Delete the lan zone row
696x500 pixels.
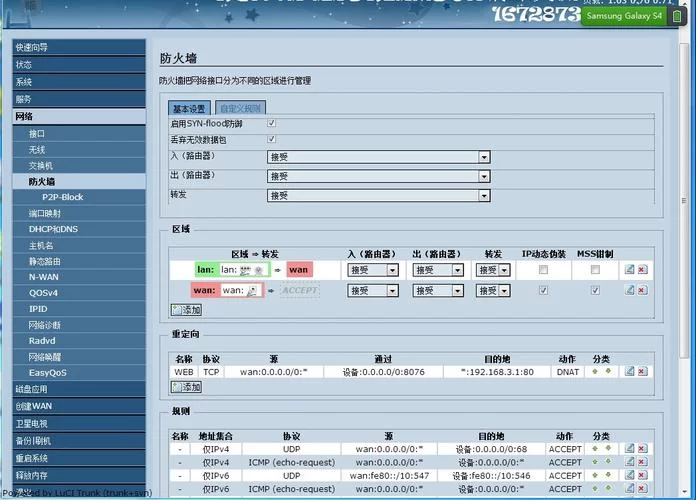(x=642, y=269)
